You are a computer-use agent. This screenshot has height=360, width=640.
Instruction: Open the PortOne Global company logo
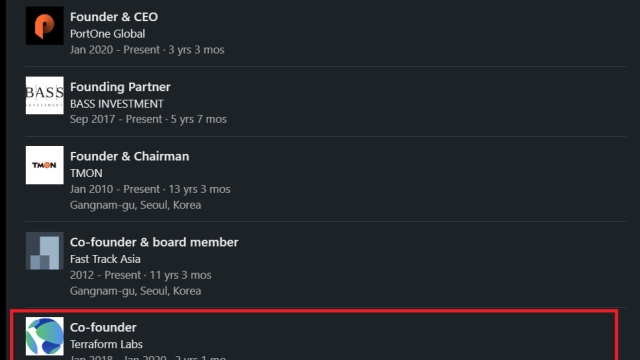[x=44, y=26]
